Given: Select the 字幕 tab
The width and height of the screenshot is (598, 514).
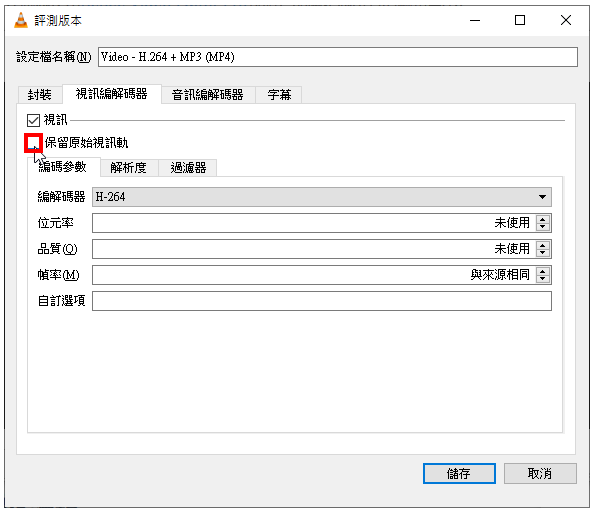Looking at the screenshot, I should pyautogui.click(x=279, y=95).
